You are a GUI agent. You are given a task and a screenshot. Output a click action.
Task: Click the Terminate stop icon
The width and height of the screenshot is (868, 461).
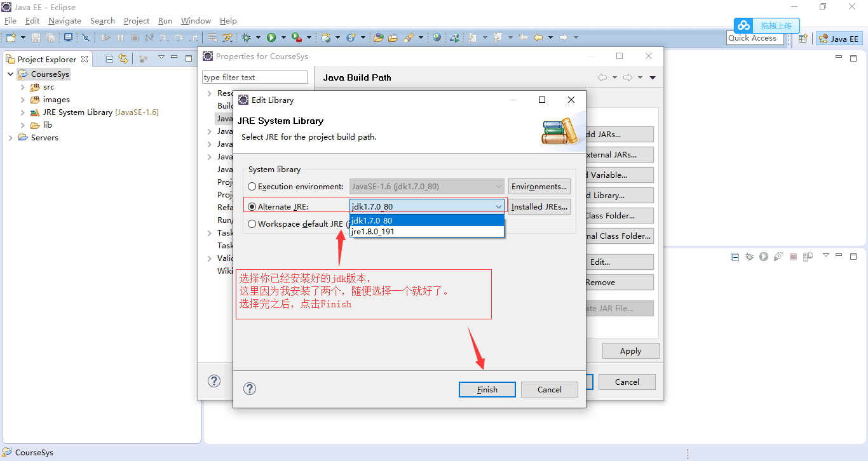tap(135, 37)
